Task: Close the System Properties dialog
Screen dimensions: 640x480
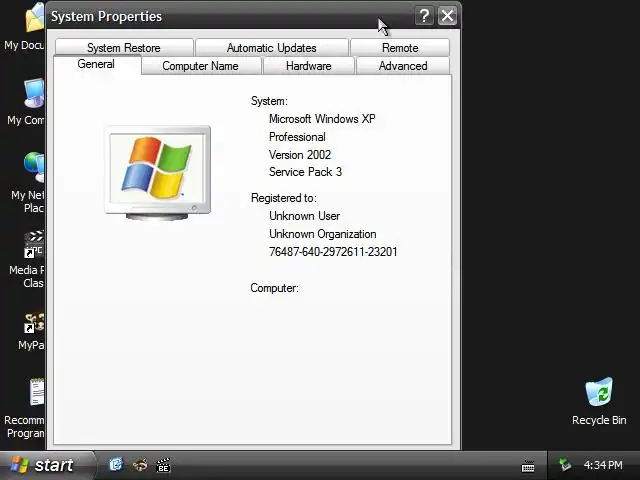Action: click(447, 16)
